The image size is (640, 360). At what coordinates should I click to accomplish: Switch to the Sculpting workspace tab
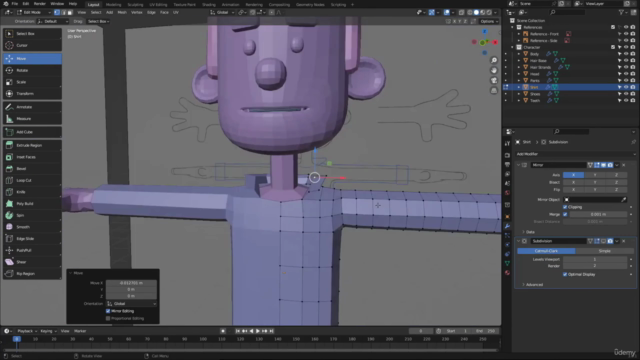coord(135,4)
